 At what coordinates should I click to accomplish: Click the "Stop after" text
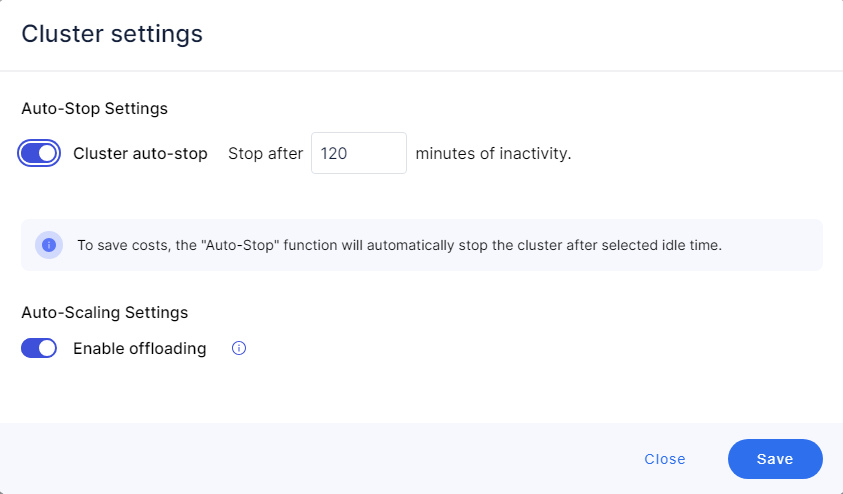[265, 154]
